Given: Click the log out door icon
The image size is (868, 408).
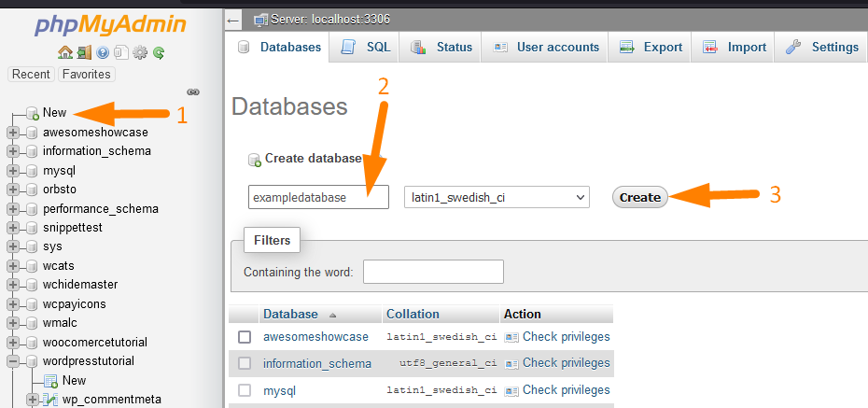Looking at the screenshot, I should pyautogui.click(x=84, y=53).
